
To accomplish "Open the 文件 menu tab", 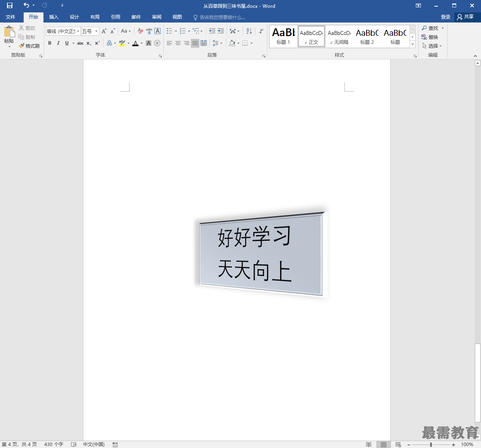I will [x=10, y=17].
